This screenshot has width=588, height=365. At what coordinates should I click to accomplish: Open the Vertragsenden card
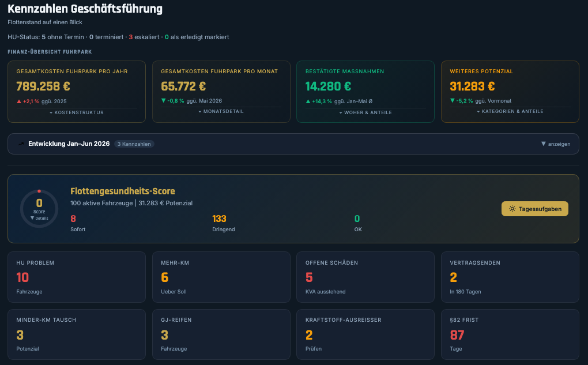coord(510,277)
